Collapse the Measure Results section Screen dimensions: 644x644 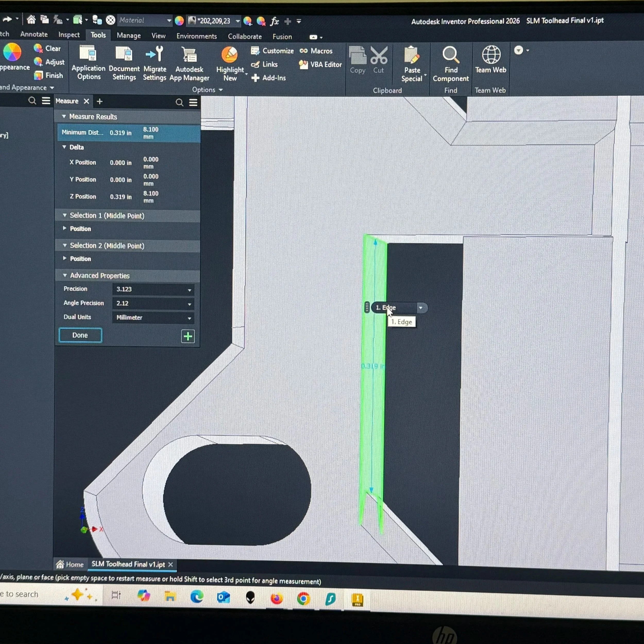[x=64, y=117]
